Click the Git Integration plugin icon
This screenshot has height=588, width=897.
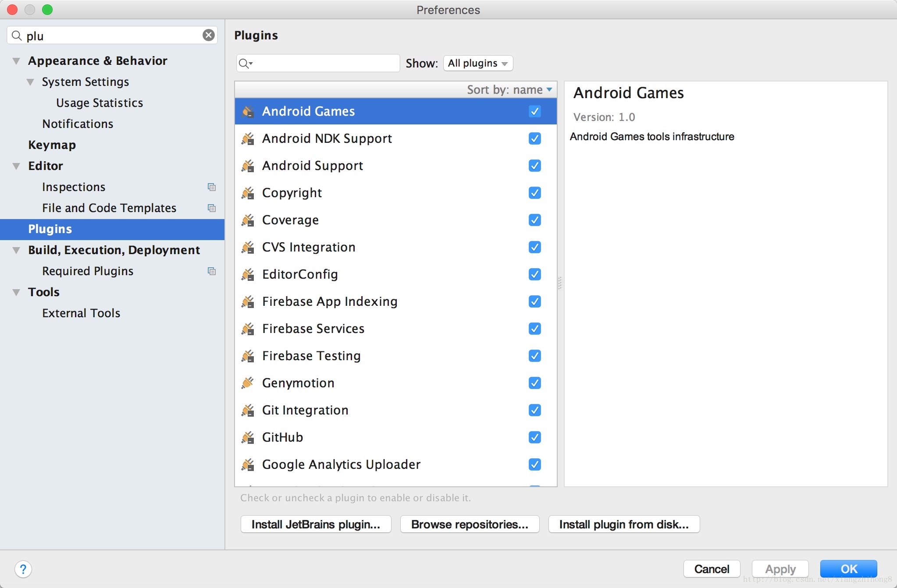(248, 410)
